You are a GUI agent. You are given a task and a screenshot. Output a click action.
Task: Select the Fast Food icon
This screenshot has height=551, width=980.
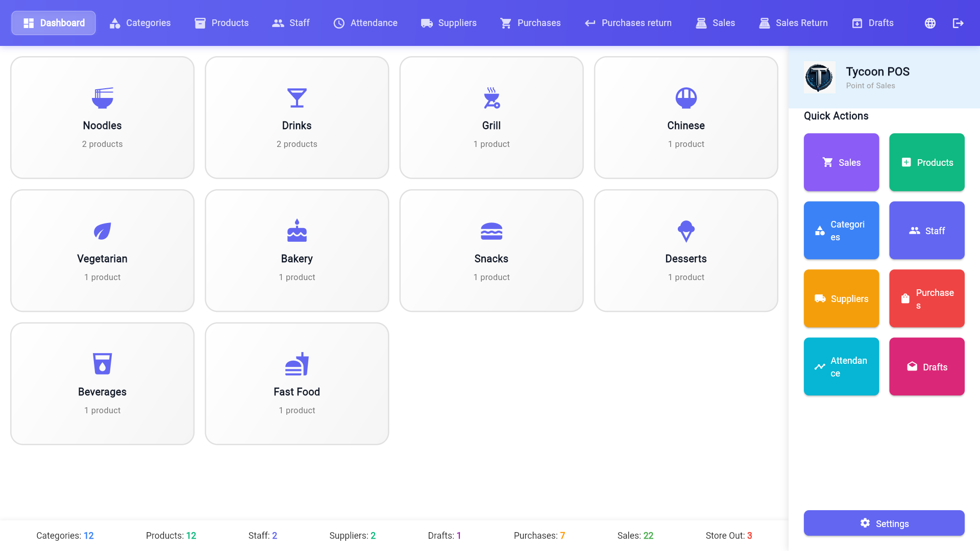click(297, 364)
